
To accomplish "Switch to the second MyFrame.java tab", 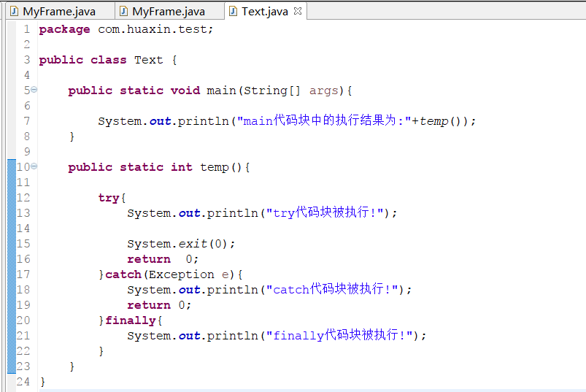I will pyautogui.click(x=168, y=12).
